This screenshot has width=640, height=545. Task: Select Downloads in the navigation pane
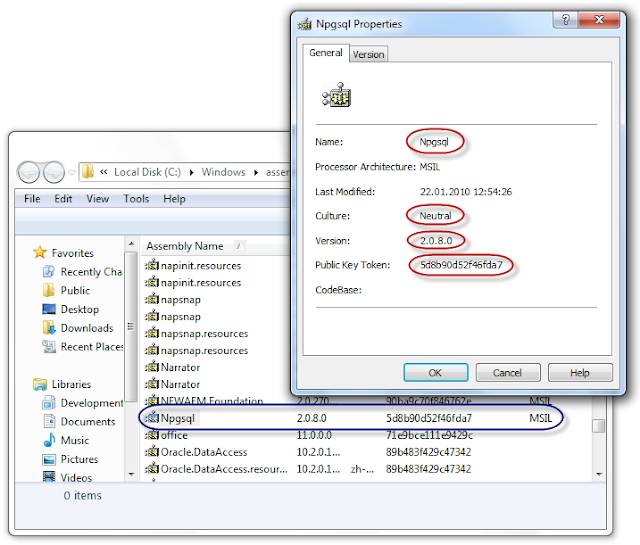click(87, 328)
